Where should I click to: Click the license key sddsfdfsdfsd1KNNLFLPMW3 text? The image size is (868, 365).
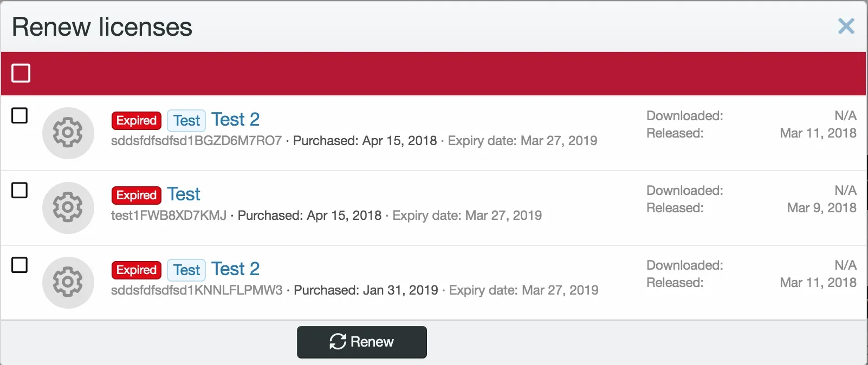click(197, 290)
